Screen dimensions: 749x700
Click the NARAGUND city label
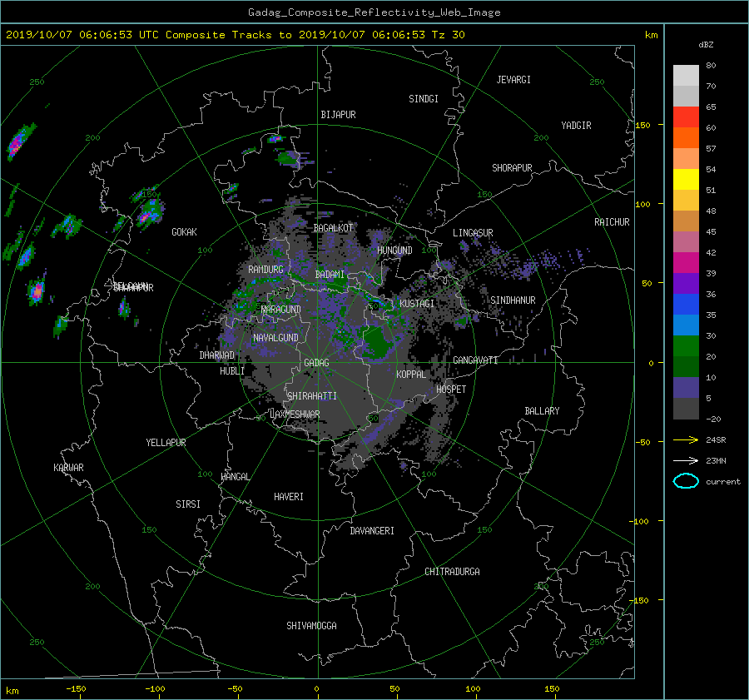281,310
